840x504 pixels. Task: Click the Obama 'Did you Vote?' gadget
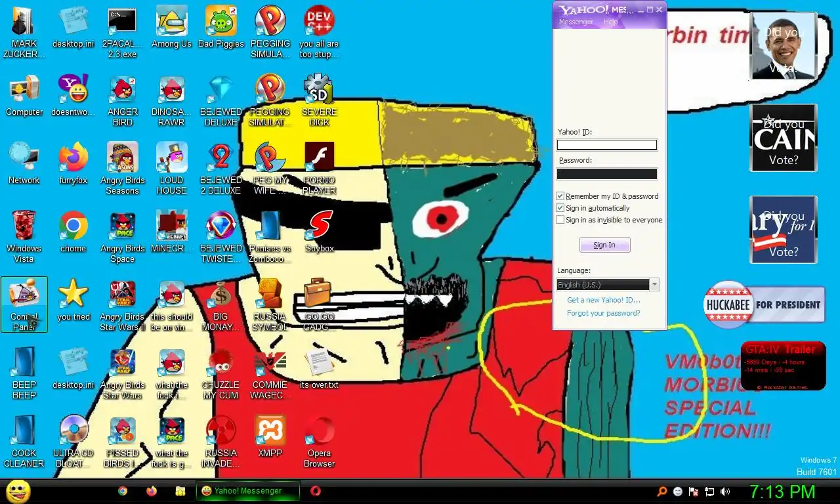(783, 47)
